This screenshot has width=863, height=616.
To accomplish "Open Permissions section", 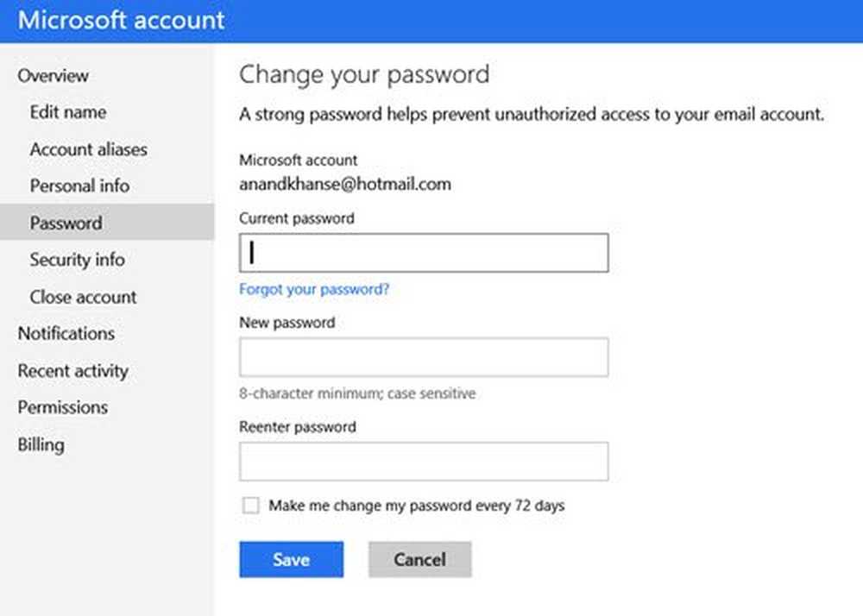I will [62, 407].
